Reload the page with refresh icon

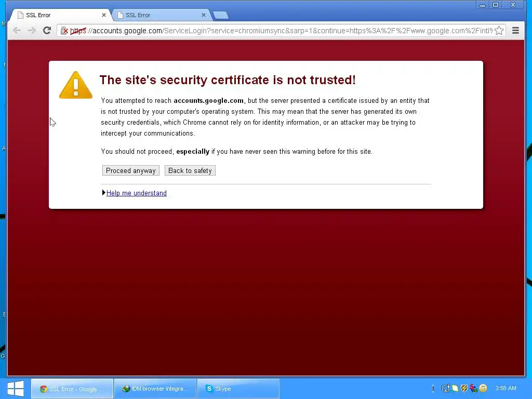tap(47, 31)
